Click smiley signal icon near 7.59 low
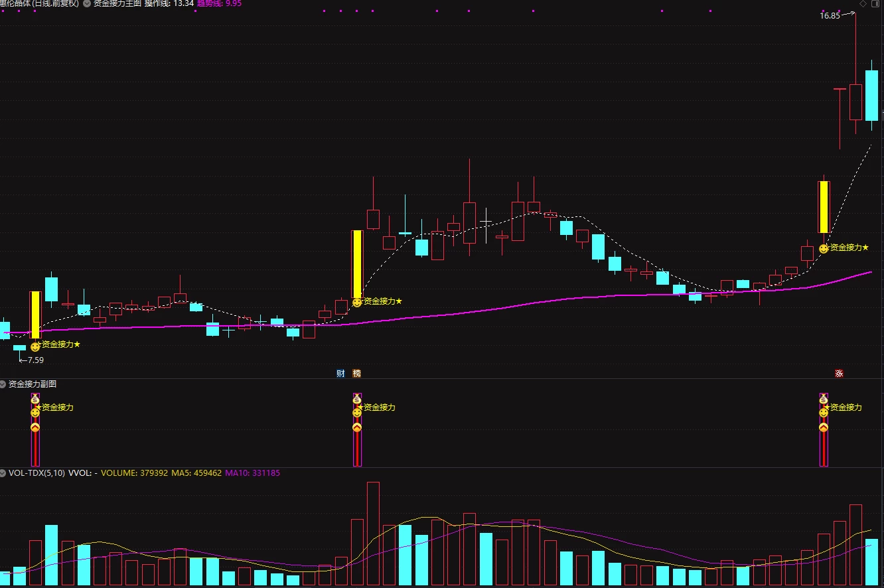The height and width of the screenshot is (588, 884). [35, 346]
